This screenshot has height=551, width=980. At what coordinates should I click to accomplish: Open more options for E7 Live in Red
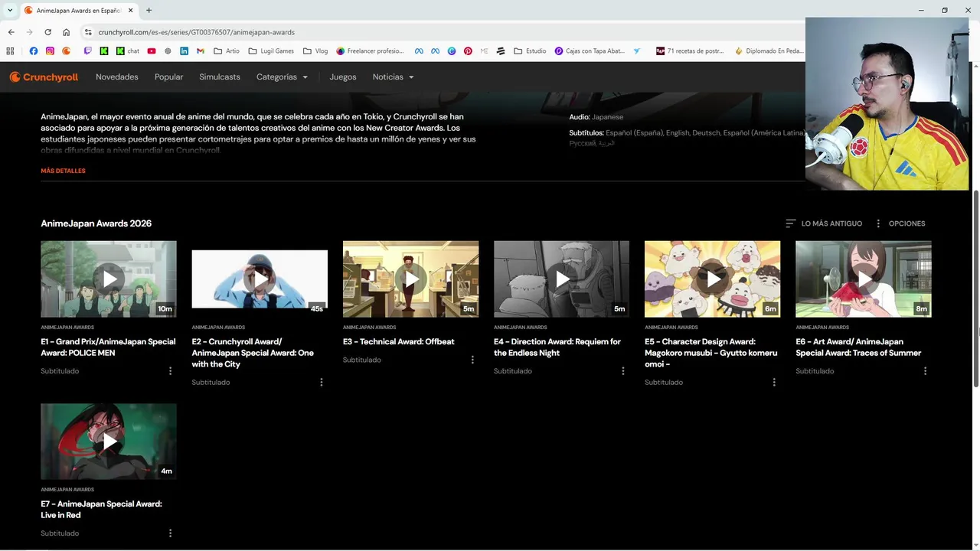pos(170,533)
